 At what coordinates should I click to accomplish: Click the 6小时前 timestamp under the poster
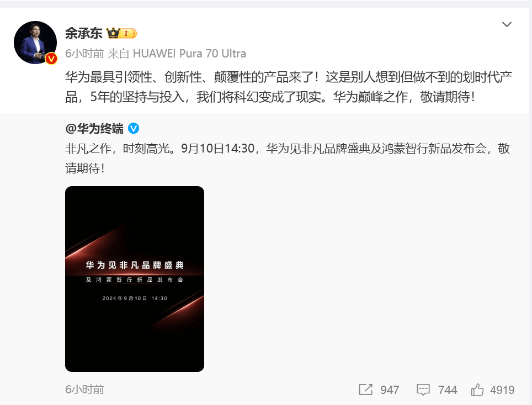[84, 390]
